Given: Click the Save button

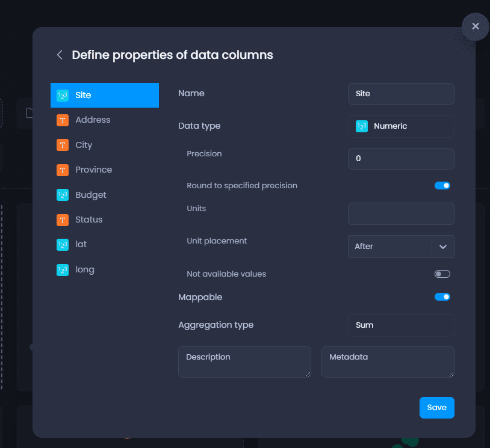Looking at the screenshot, I should click(436, 408).
